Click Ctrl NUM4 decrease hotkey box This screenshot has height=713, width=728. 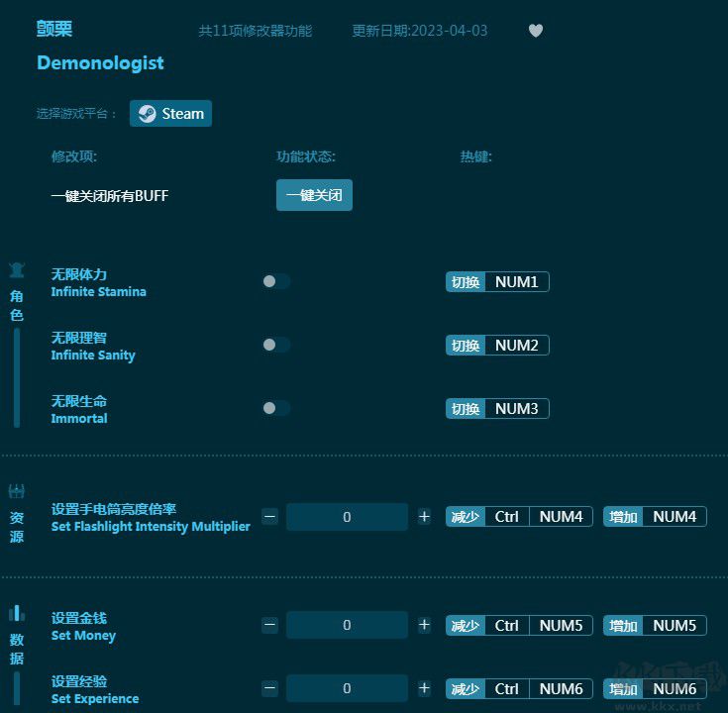coord(519,517)
